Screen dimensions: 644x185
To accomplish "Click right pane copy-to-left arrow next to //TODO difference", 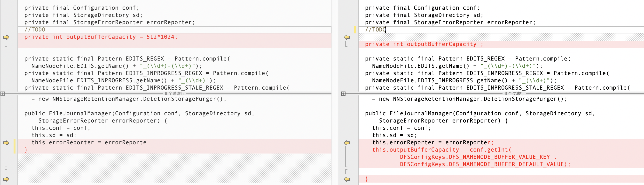I will pyautogui.click(x=347, y=37).
